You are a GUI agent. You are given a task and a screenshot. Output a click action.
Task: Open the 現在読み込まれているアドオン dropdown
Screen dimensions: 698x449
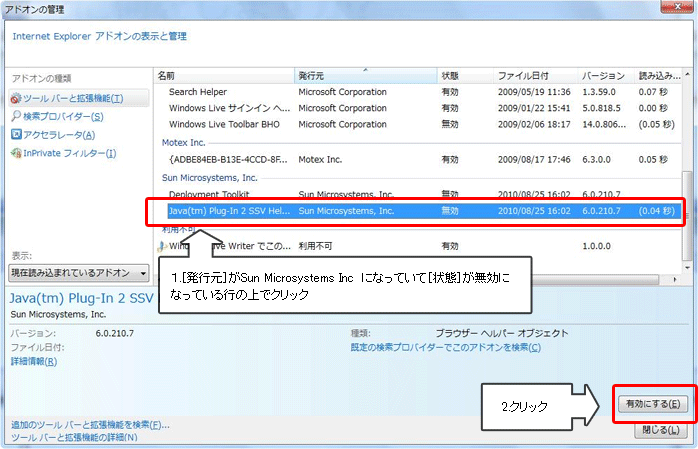pos(79,273)
